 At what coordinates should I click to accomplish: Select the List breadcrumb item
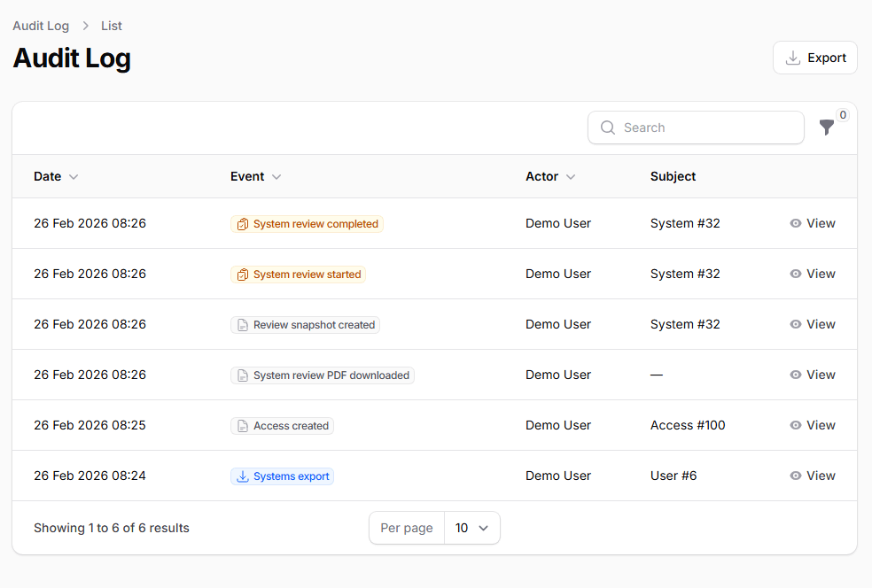click(111, 26)
